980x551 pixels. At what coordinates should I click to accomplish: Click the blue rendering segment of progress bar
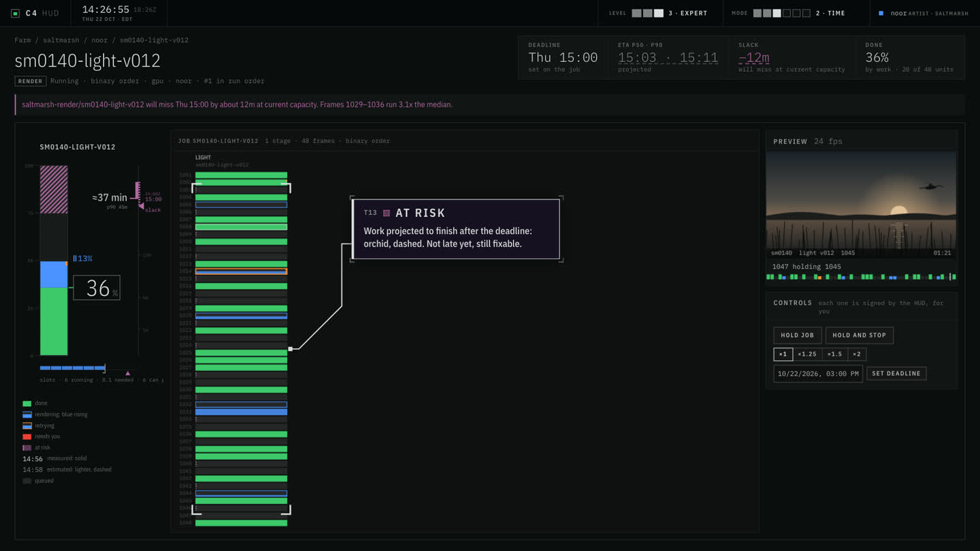coord(54,275)
